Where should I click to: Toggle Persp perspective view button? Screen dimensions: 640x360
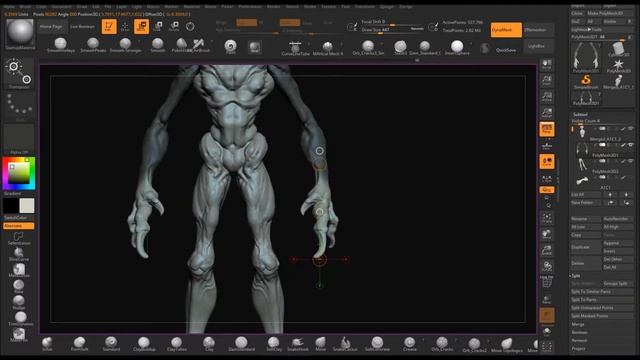pos(547,129)
